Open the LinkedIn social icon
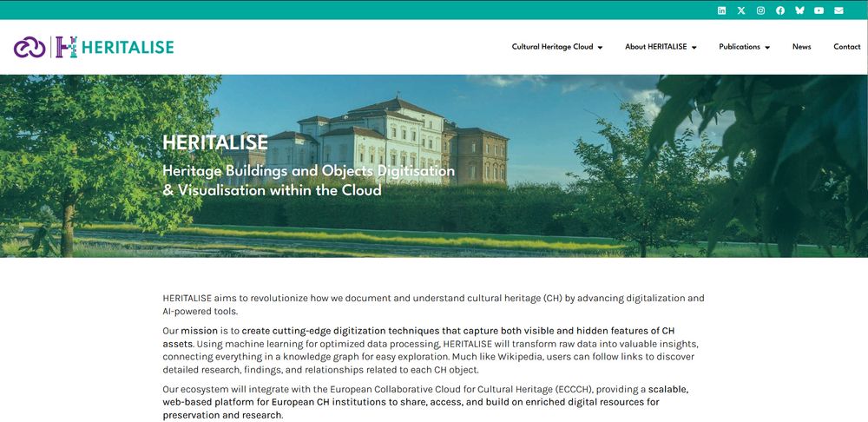Viewport: 868px width, 422px height. 722,10
